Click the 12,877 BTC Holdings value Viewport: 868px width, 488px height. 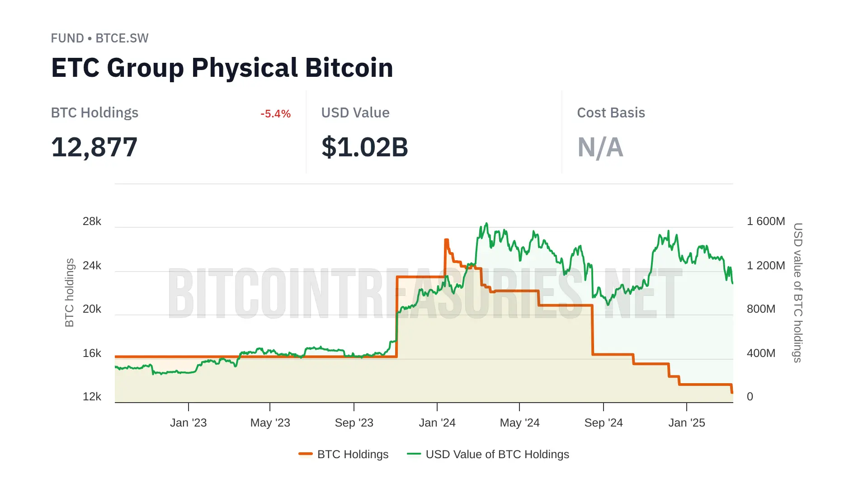pyautogui.click(x=94, y=147)
